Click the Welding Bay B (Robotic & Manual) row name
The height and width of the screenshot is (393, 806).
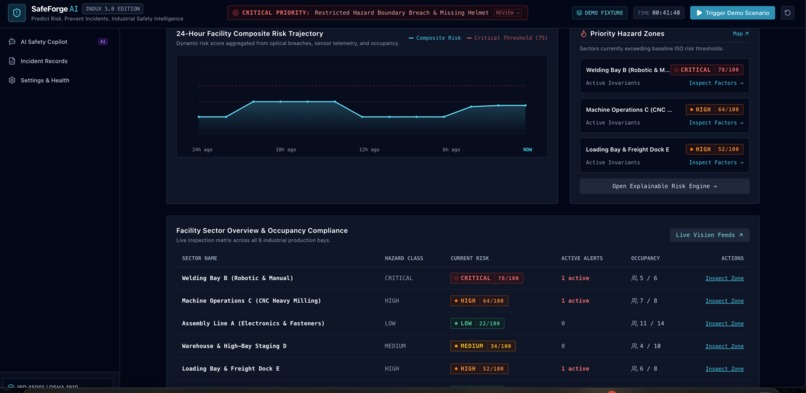click(237, 278)
